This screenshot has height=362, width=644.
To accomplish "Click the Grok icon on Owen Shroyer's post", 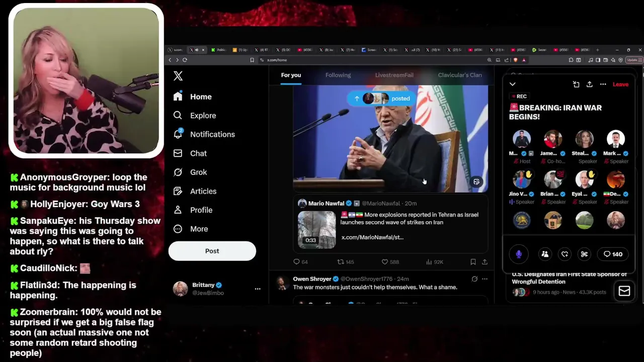I will point(474,279).
